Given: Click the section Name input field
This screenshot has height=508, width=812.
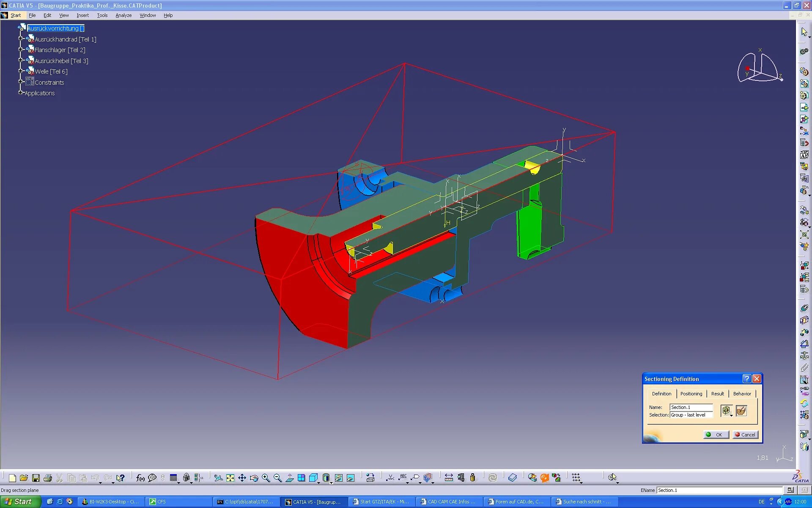Looking at the screenshot, I should [691, 407].
